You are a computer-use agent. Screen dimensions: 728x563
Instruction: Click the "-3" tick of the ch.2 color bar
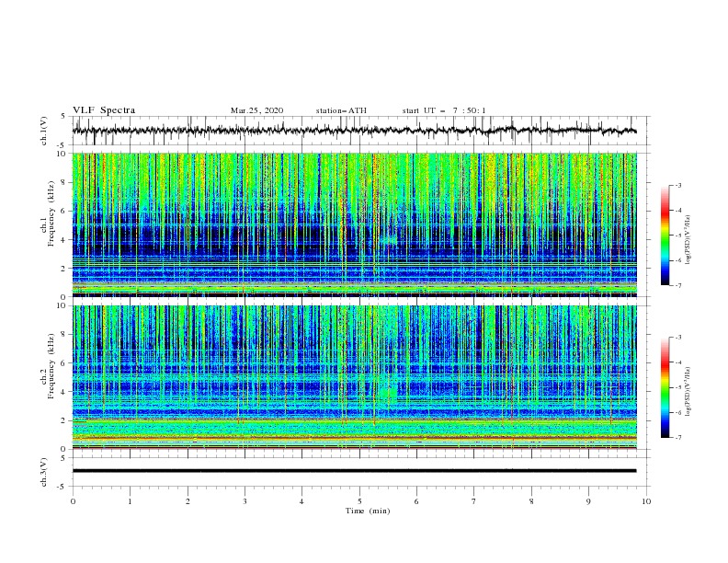coord(677,338)
